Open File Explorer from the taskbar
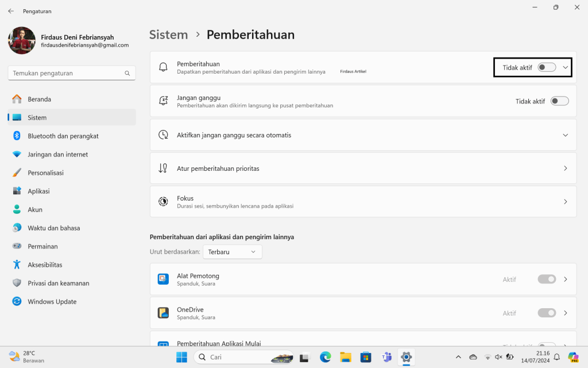This screenshot has height=368, width=588. pyautogui.click(x=345, y=357)
